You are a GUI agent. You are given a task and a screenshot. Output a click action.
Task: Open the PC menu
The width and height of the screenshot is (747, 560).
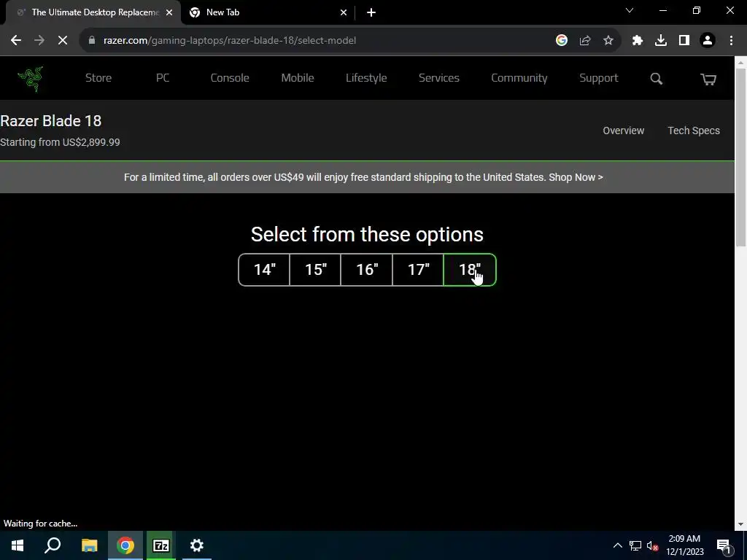tap(163, 78)
